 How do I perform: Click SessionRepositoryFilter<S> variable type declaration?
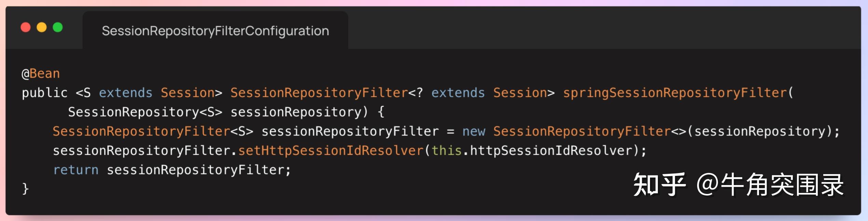click(153, 131)
